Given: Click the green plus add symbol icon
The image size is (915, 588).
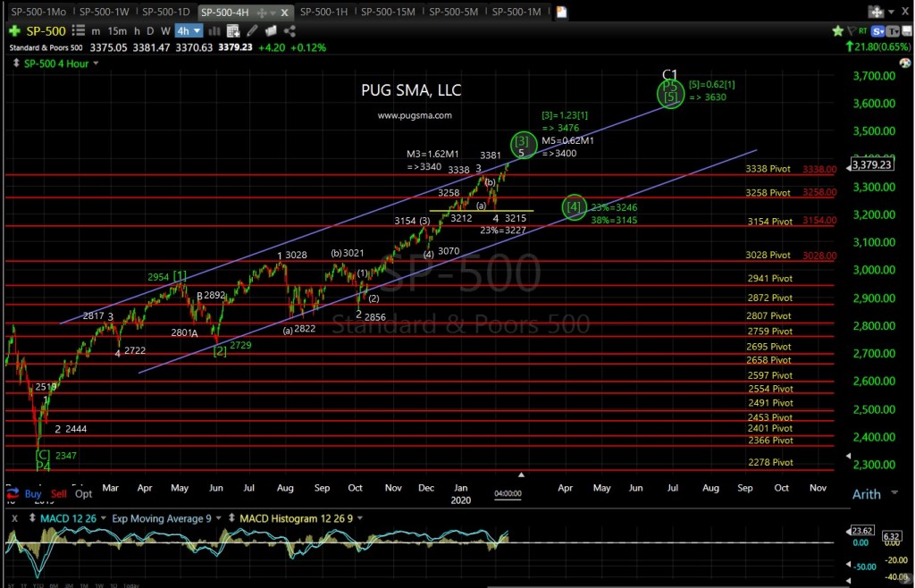Looking at the screenshot, I should (14, 31).
